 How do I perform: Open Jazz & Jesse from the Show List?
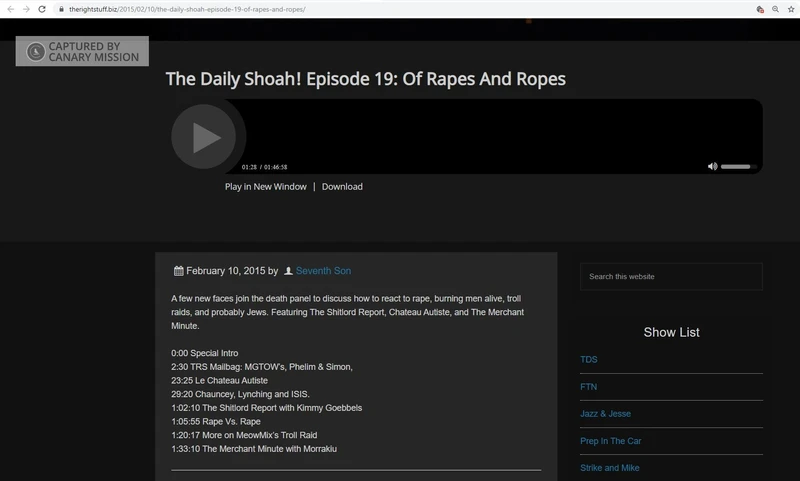tap(605, 414)
